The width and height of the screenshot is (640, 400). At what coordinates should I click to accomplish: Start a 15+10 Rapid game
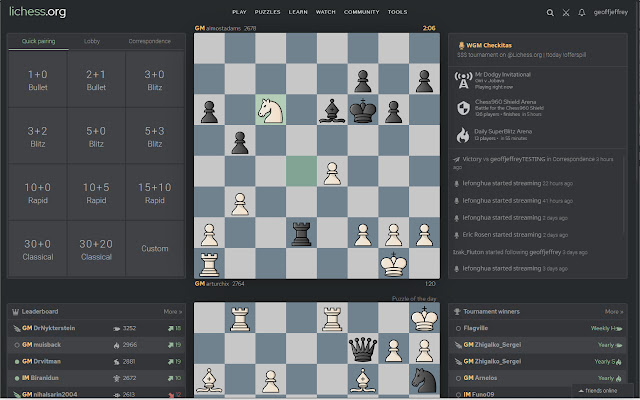pyautogui.click(x=155, y=193)
